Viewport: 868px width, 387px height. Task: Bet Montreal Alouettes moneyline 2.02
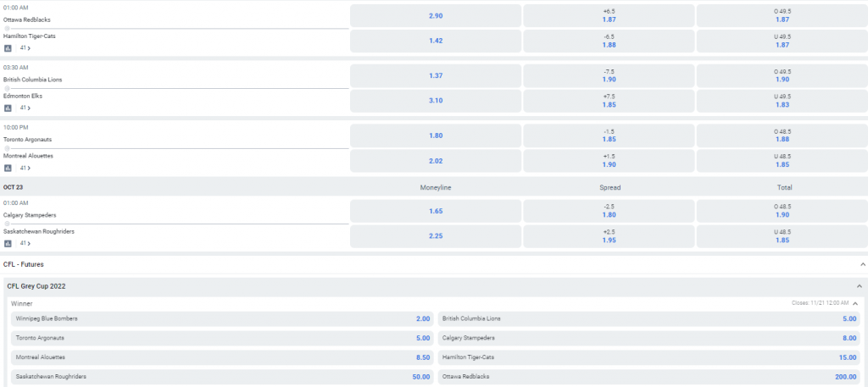[436, 161]
